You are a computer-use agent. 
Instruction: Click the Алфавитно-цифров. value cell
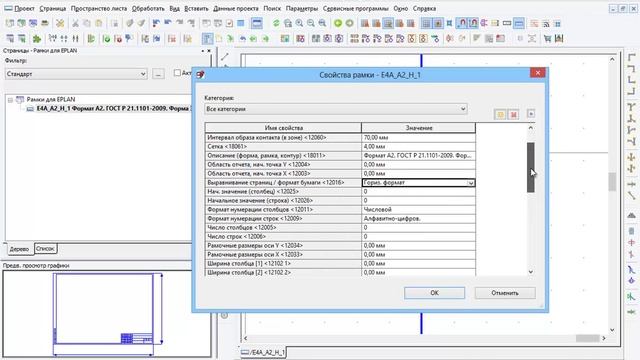(x=418, y=218)
